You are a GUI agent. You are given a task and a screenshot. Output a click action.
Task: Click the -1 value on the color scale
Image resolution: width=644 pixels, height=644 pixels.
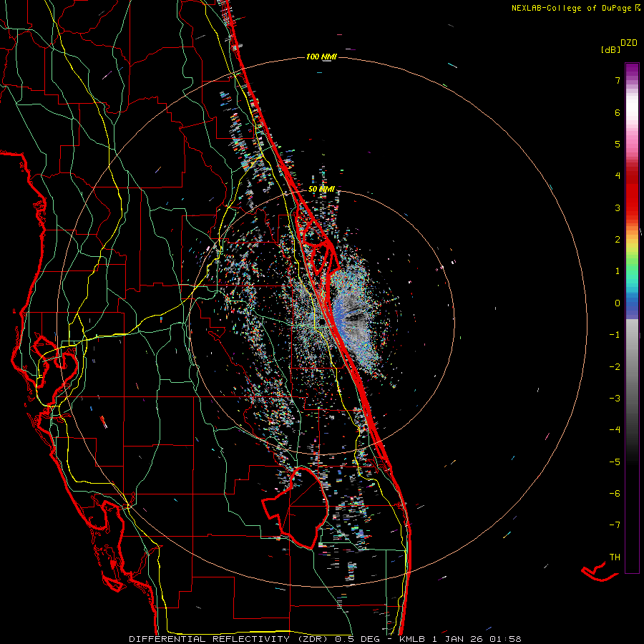615,335
